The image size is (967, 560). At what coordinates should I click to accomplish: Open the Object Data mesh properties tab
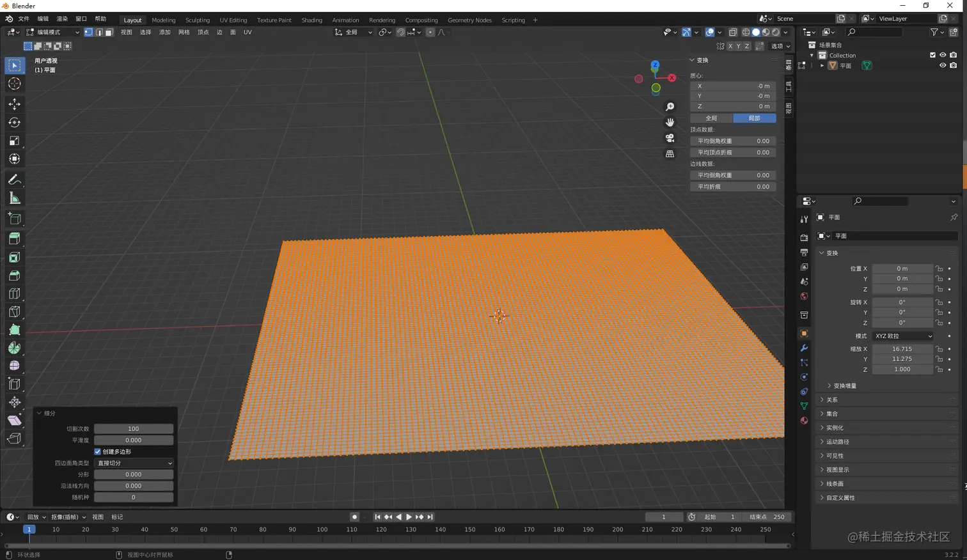click(x=804, y=406)
